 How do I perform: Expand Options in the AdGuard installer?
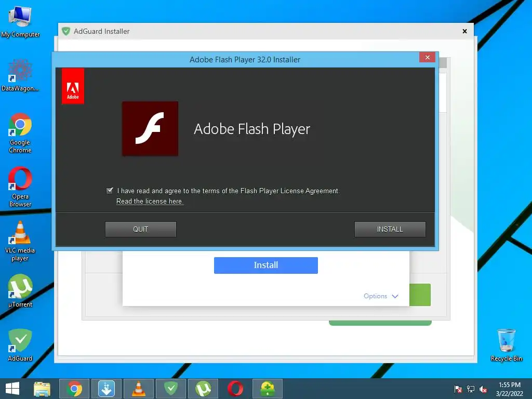(381, 296)
